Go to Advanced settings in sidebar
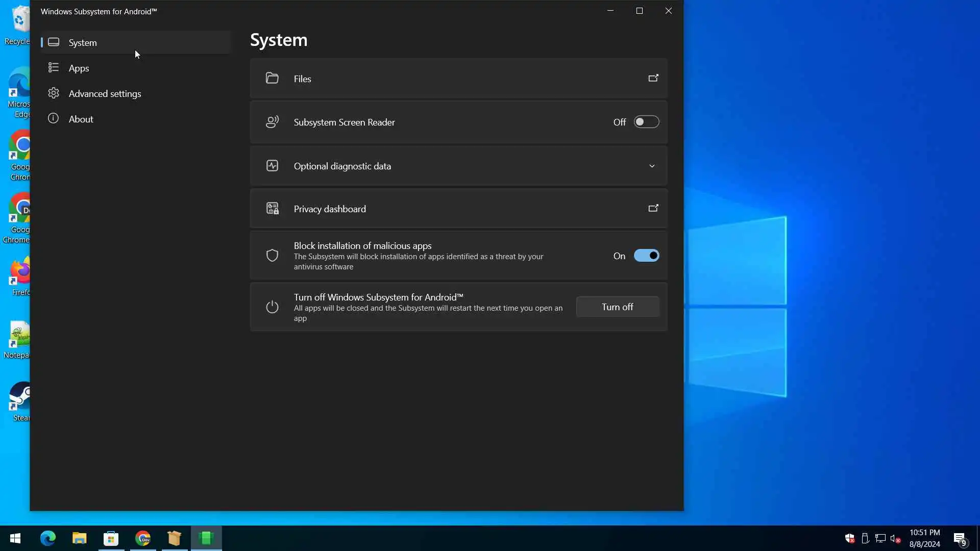The height and width of the screenshot is (551, 980). [105, 93]
